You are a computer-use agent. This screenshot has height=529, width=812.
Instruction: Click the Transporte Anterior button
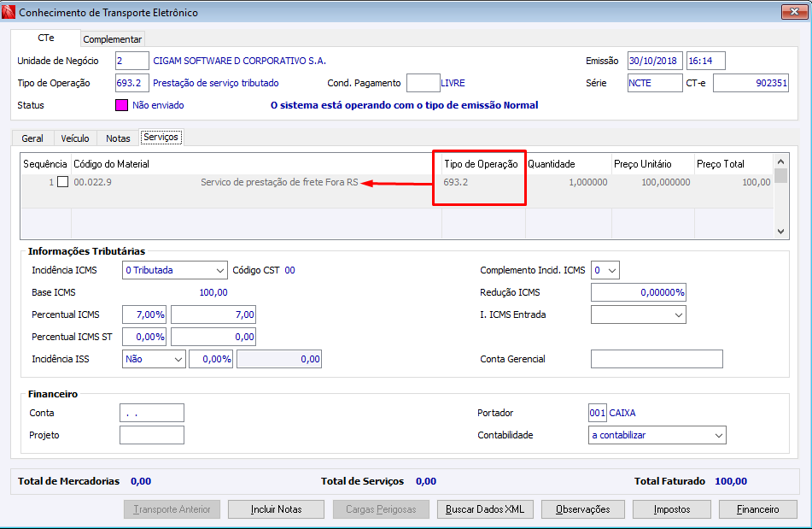pyautogui.click(x=172, y=509)
